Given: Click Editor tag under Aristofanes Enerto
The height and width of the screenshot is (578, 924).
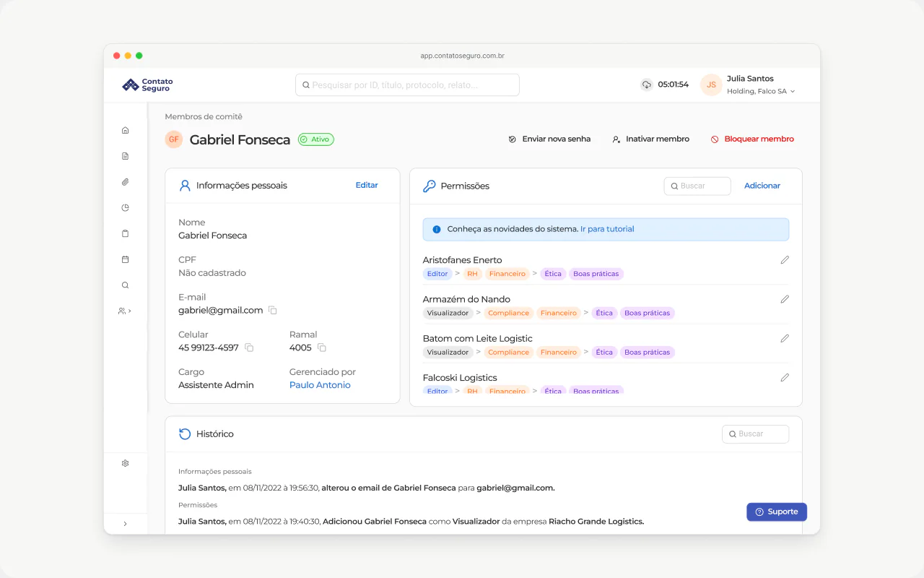Looking at the screenshot, I should (x=437, y=274).
